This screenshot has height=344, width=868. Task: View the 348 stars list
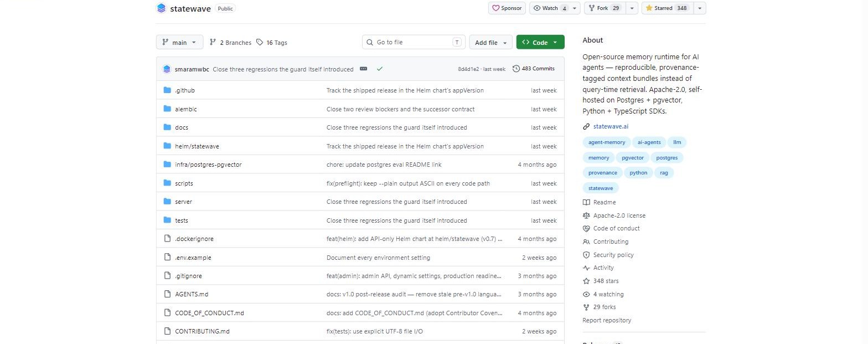606,281
